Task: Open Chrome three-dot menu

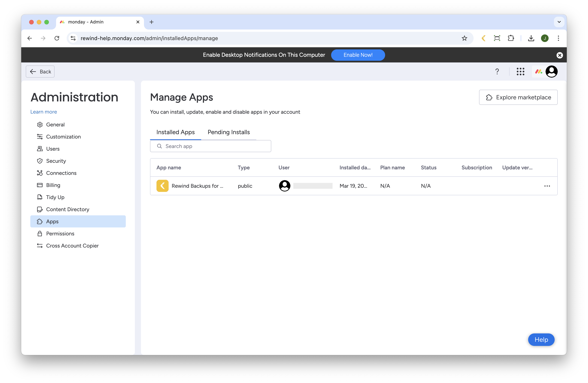Action: coord(558,38)
